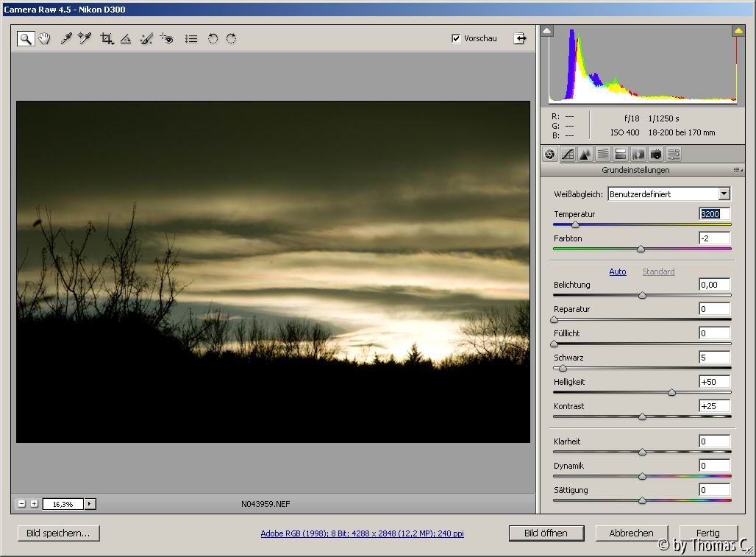Rotate image 90° counter-clockwise
Screen dimensions: 756x557
point(213,39)
